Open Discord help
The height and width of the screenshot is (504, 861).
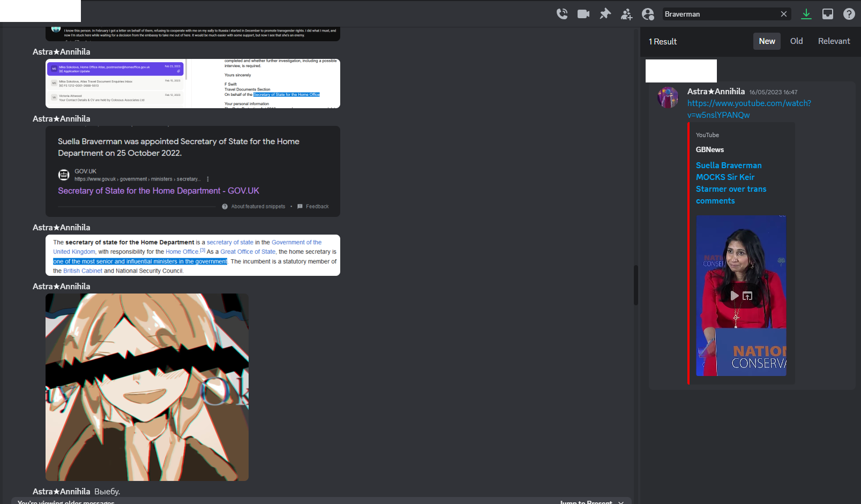[849, 14]
